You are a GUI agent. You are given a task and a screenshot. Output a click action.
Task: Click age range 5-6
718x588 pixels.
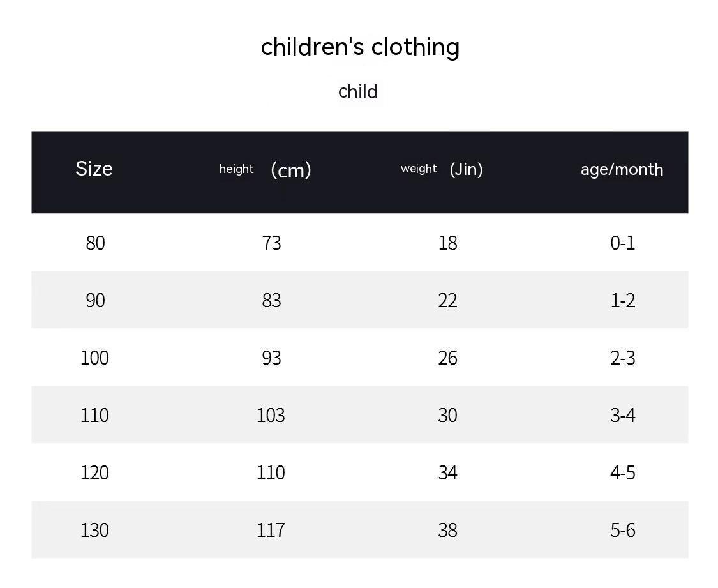(x=622, y=530)
